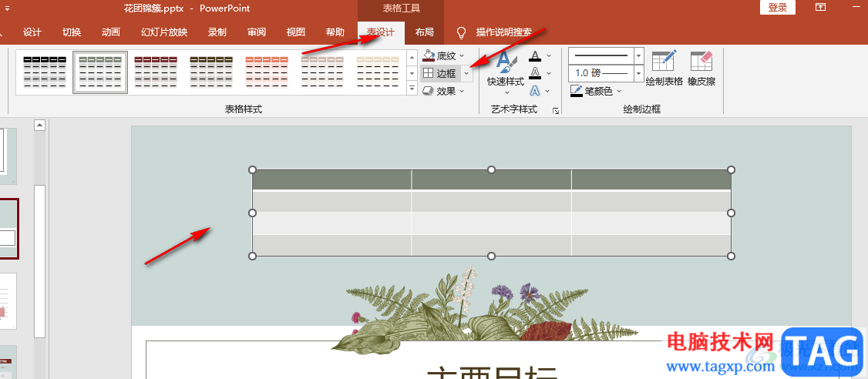Apply the light gray header table style
Image resolution: width=868 pixels, height=379 pixels.
(322, 72)
